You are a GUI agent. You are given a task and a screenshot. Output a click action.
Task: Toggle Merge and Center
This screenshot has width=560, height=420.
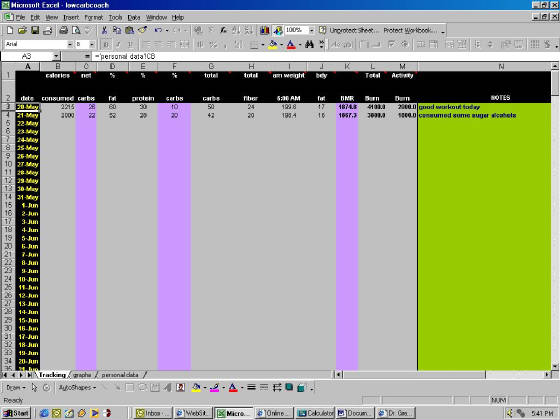184,44
